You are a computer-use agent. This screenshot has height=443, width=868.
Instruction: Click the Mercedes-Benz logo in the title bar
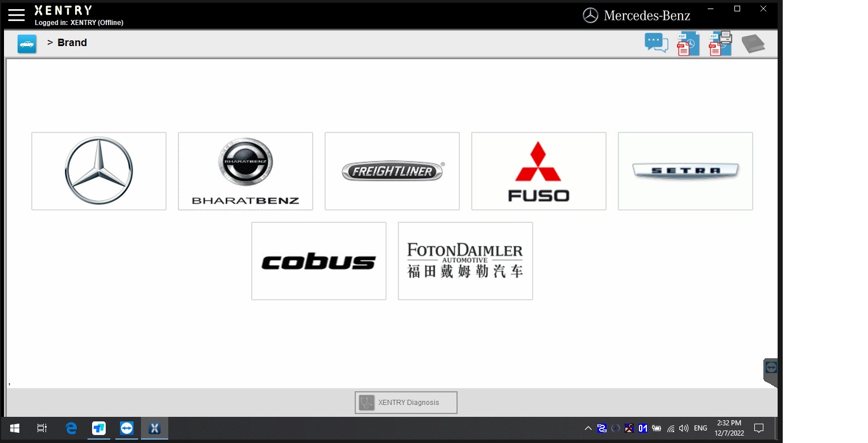(x=637, y=15)
